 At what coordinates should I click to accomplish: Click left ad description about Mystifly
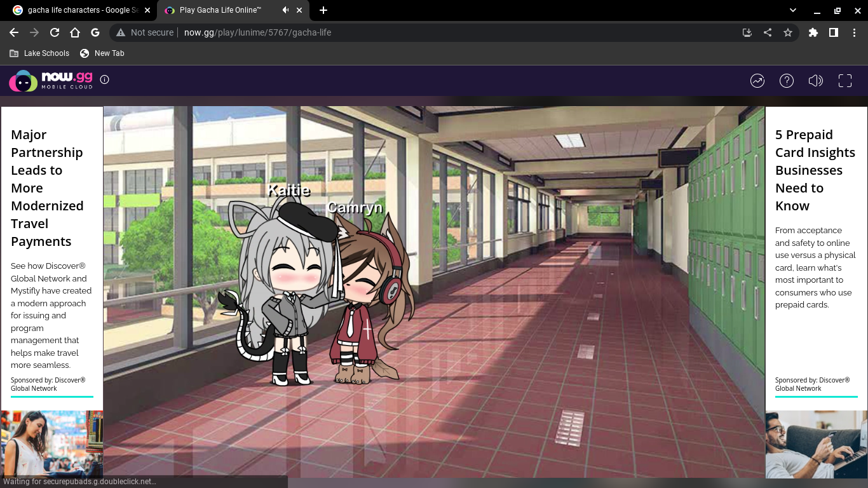click(x=51, y=315)
